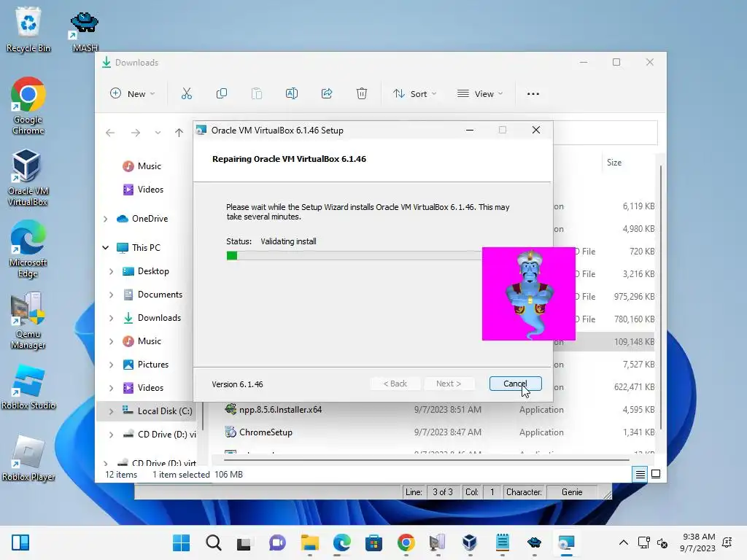Open the VirtualBox Setup installer taskbar icon

point(566,542)
